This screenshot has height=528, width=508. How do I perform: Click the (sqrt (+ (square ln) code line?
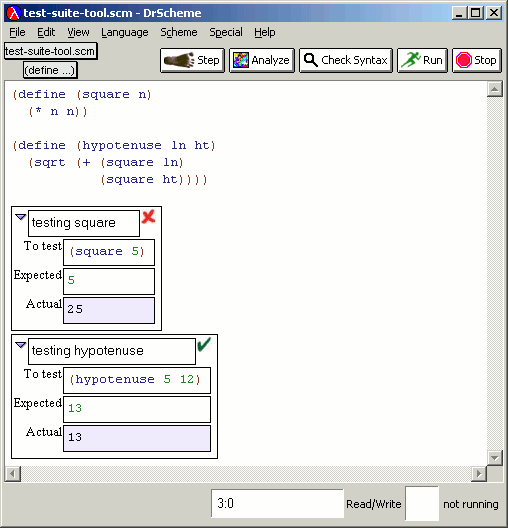pos(106,163)
